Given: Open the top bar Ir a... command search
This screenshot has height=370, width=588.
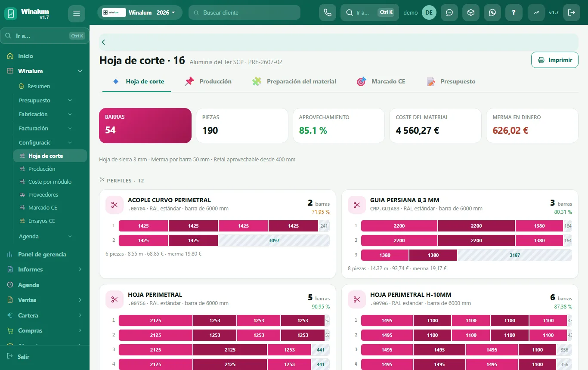Looking at the screenshot, I should coord(370,12).
